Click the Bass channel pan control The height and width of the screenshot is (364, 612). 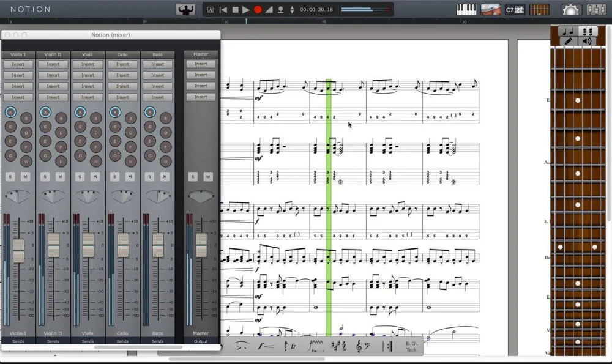(x=158, y=196)
